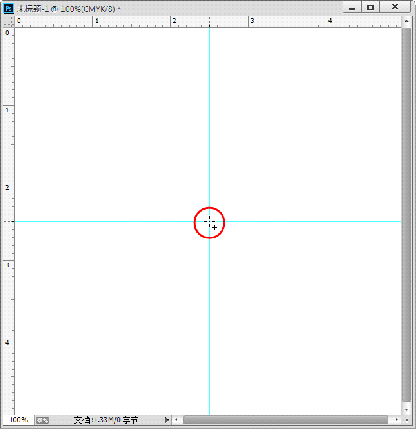Screen dimensions: 416x429
Task: Click the vertical scrollbar up arrow
Action: click(406, 21)
